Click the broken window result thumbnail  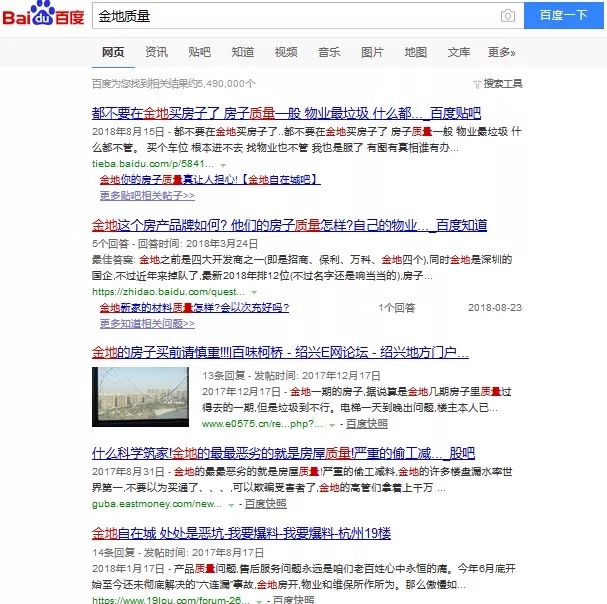pos(140,397)
